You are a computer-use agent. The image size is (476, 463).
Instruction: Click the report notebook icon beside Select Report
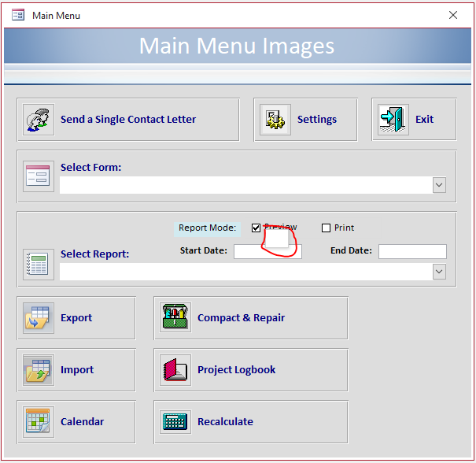pos(39,265)
